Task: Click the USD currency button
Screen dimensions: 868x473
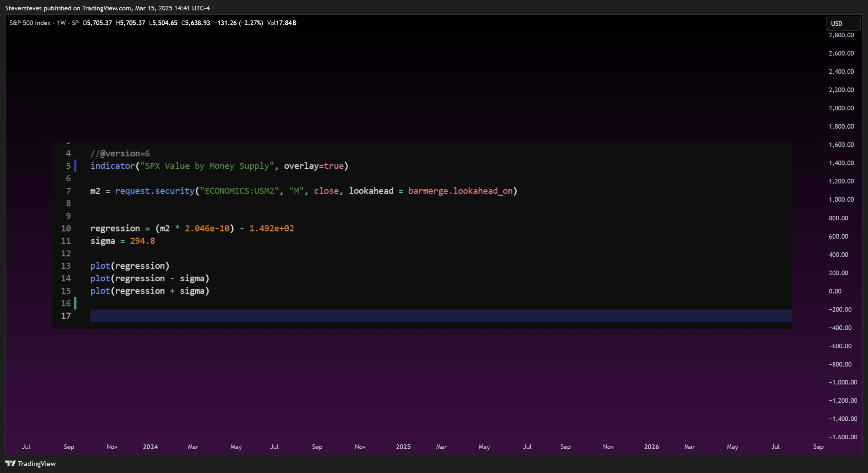Action: coord(843,23)
